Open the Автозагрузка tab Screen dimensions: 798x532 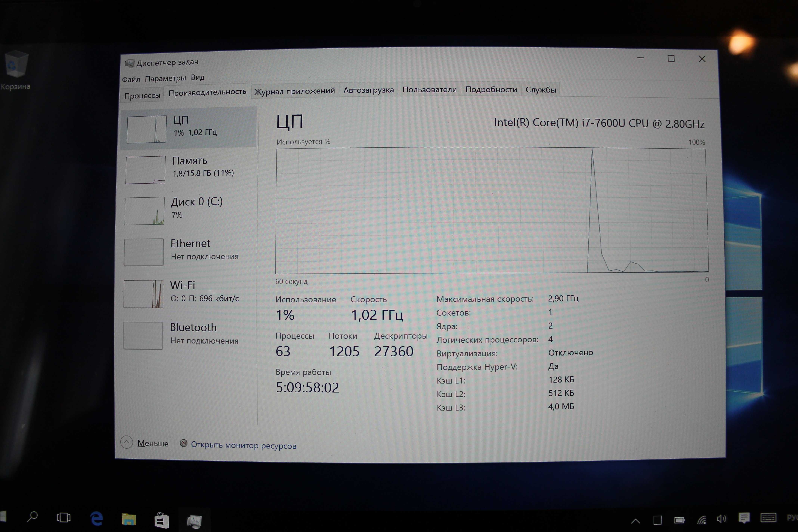tap(369, 90)
